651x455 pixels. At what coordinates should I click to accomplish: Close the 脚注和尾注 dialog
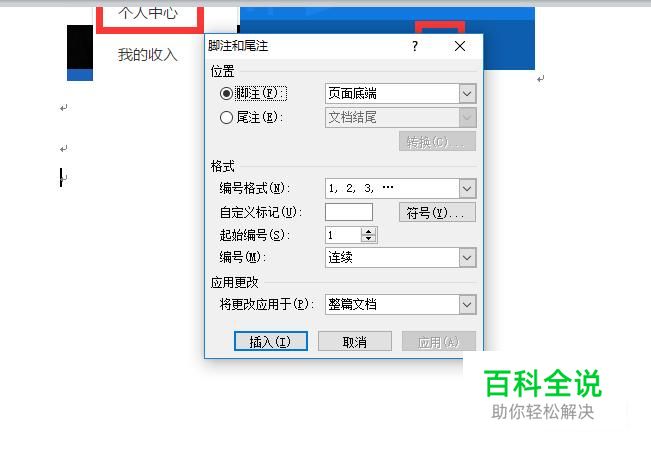[460, 46]
